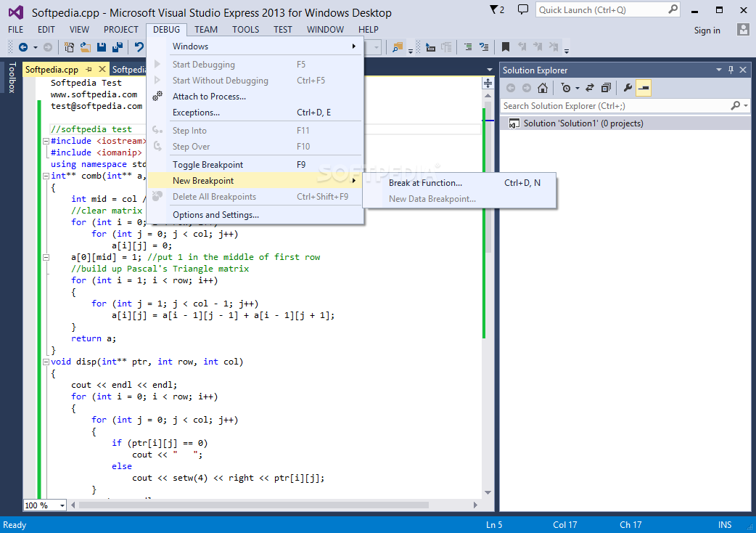Click the editor vertical scroll down arrow
756x533 pixels.
(x=488, y=492)
